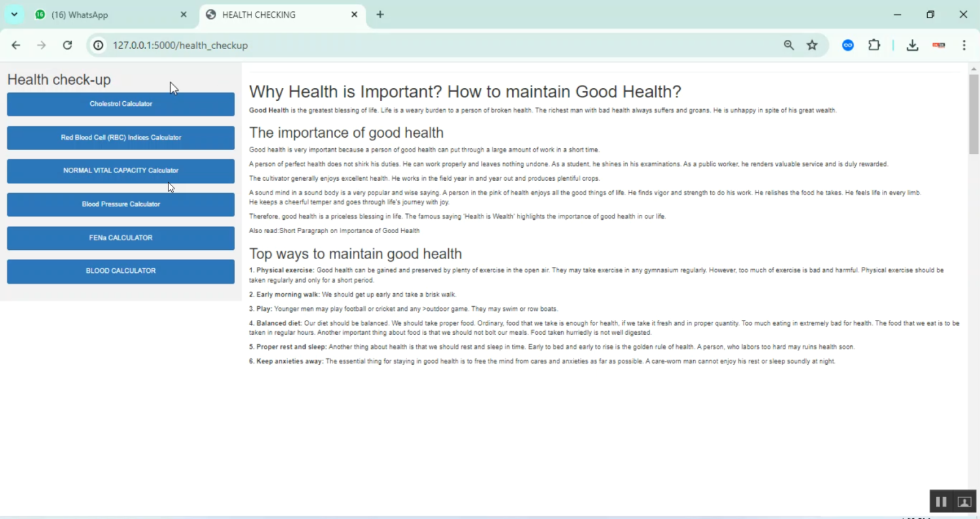Select NORMAL VITAL CAPACITY Calculator
The height and width of the screenshot is (519, 980).
pos(121,171)
